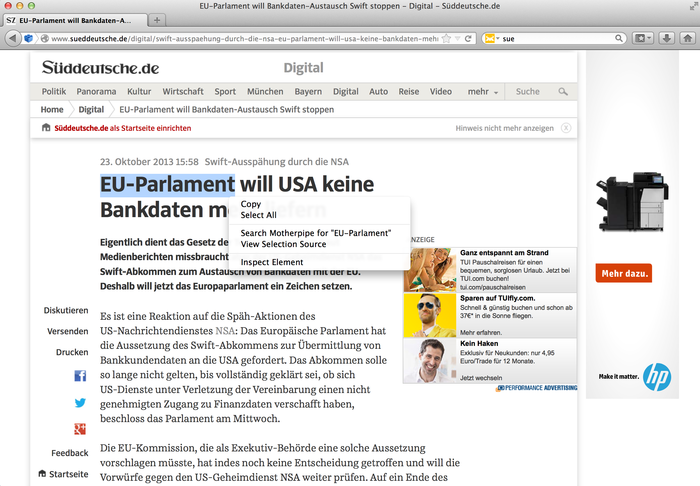This screenshot has width=700, height=486.
Task: Click the "Mehr dazu." orange button
Action: point(623,273)
